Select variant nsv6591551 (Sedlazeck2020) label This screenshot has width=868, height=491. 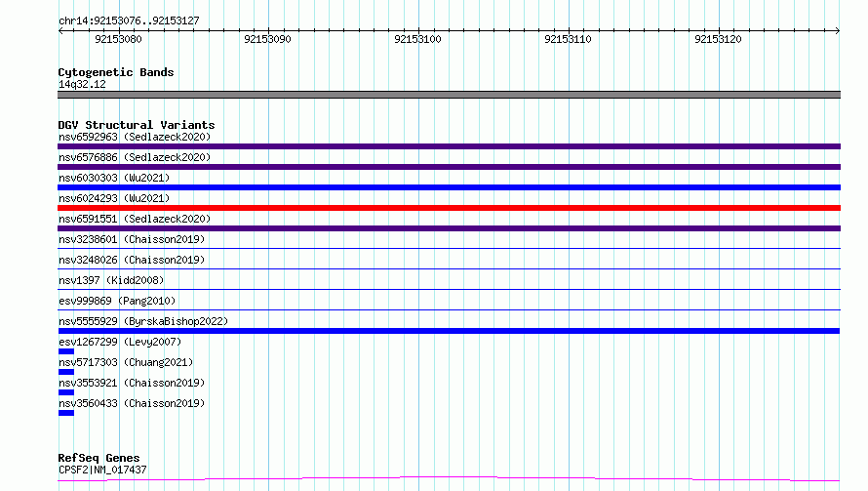(x=135, y=219)
